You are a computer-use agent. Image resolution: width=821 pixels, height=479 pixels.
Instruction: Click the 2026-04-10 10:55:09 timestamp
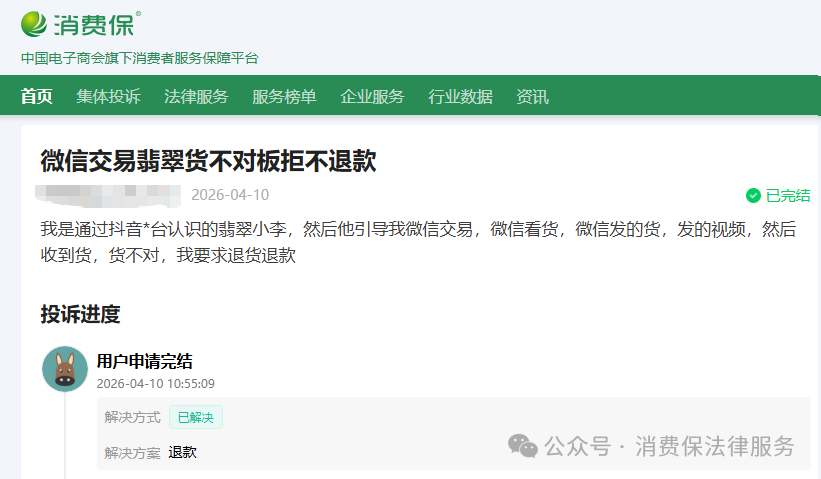[155, 383]
